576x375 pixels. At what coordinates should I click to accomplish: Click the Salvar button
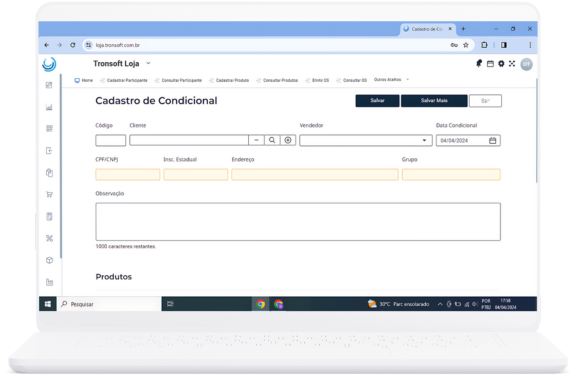coord(377,101)
